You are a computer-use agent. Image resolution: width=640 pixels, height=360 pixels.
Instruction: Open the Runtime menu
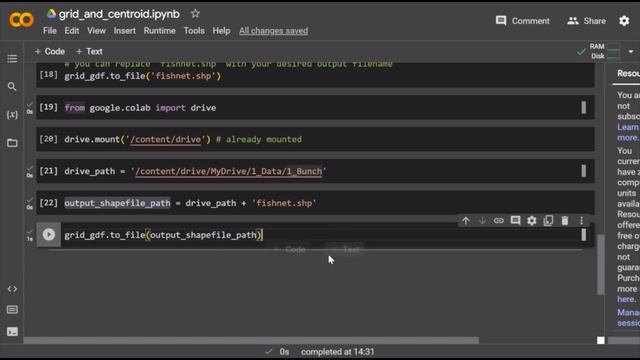(160, 31)
